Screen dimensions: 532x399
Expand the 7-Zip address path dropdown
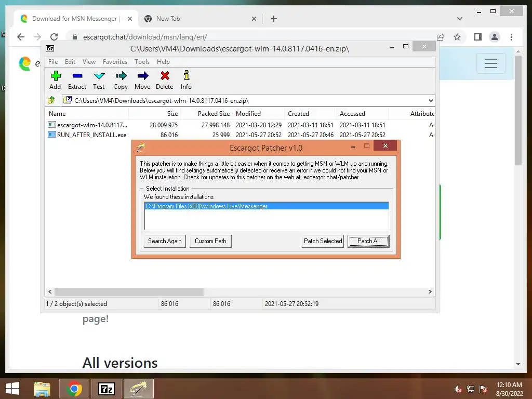(x=431, y=100)
